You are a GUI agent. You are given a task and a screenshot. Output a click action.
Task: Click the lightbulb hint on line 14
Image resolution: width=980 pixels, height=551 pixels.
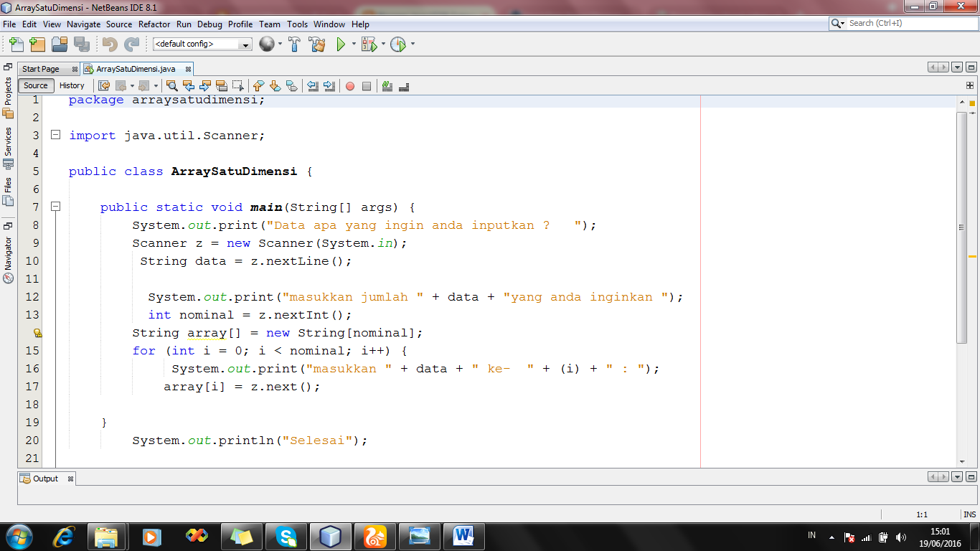tap(37, 333)
